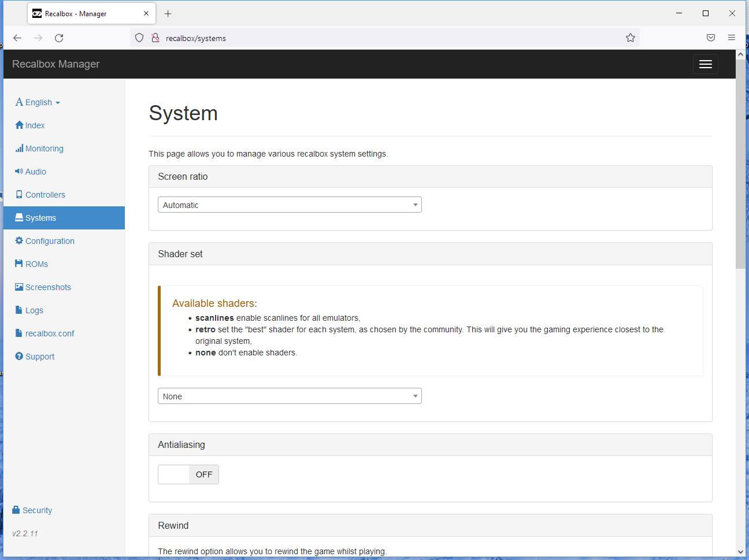Click the Available shaders heading

click(214, 303)
